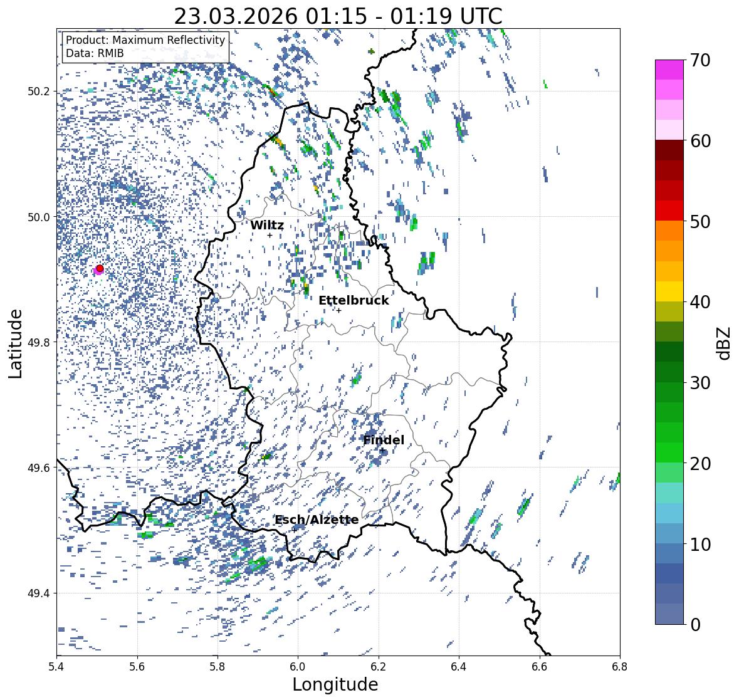This screenshot has width=739, height=700.
Task: Click the longitude tick label '5.6'
Action: 137,666
